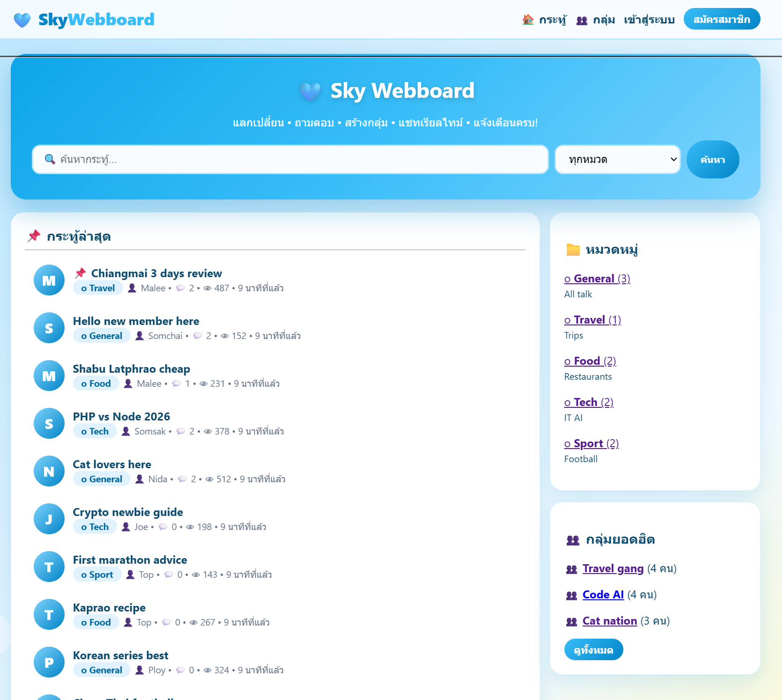Click the M avatar beside Shabu Latphrao cheap

coord(49,376)
